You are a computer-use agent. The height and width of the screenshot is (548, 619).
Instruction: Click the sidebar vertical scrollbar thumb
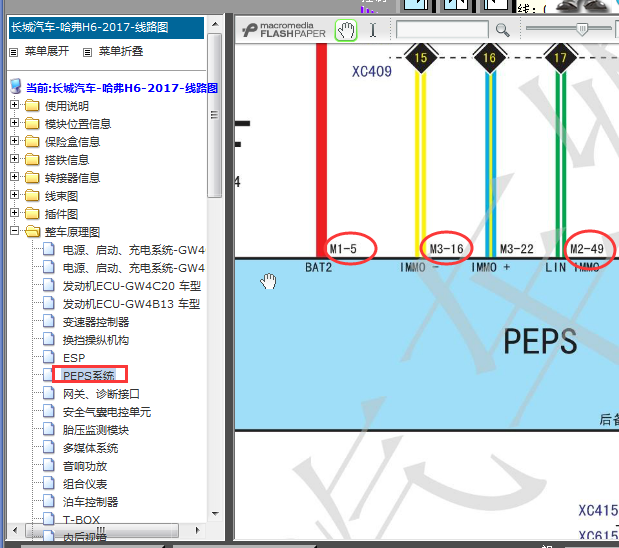point(215,115)
